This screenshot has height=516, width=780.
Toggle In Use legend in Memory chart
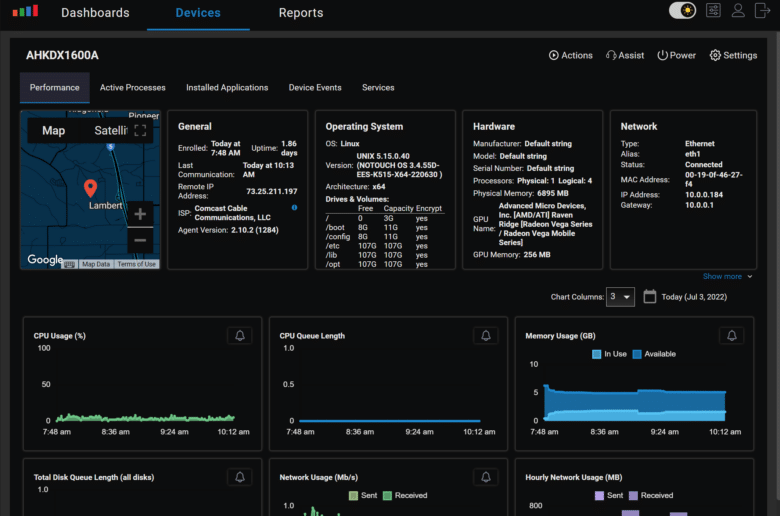pos(609,354)
